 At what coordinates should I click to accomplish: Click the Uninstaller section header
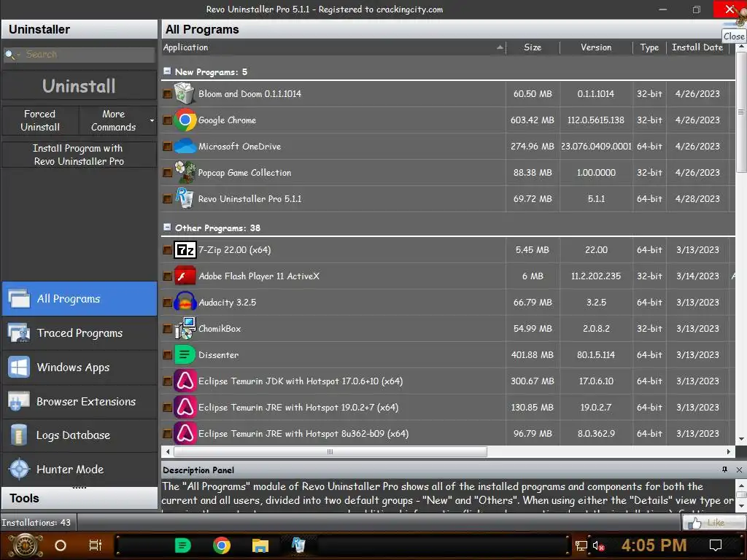[79, 29]
